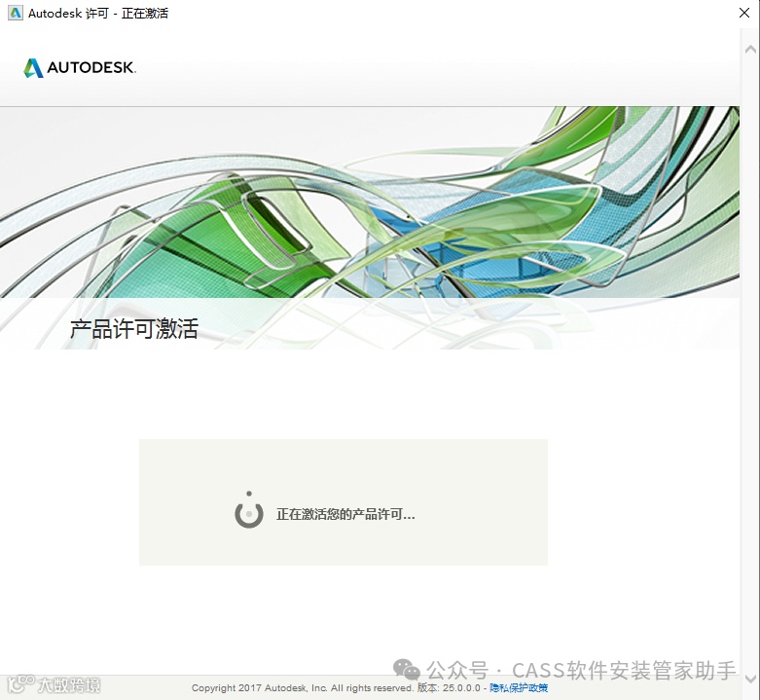Image resolution: width=760 pixels, height=700 pixels.
Task: Click the Autodesk logo in header
Action: 80,67
